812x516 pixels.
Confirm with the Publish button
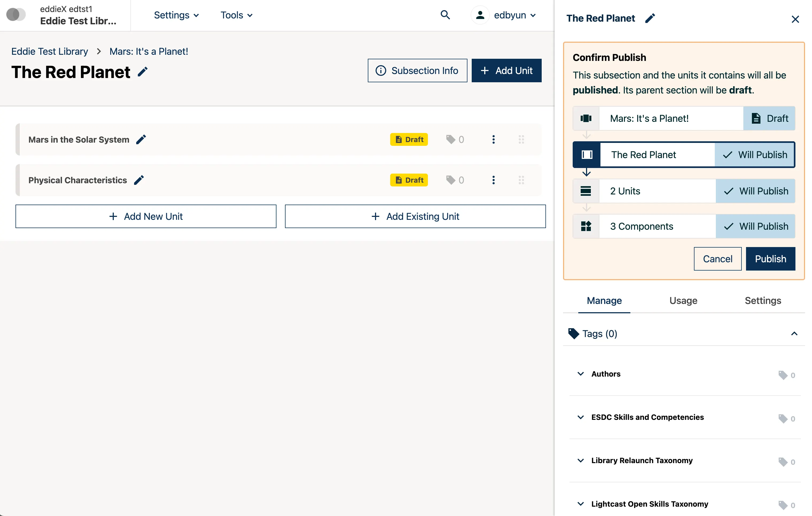[770, 259]
